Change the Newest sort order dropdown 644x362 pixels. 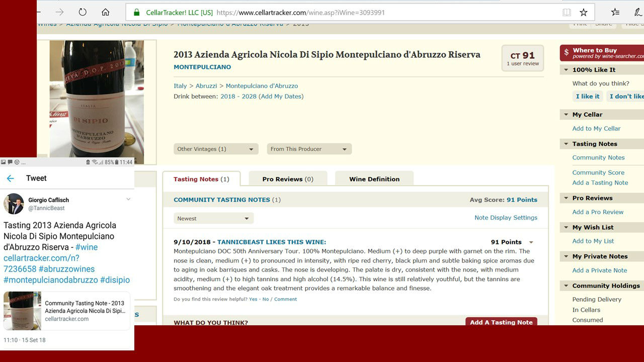213,218
